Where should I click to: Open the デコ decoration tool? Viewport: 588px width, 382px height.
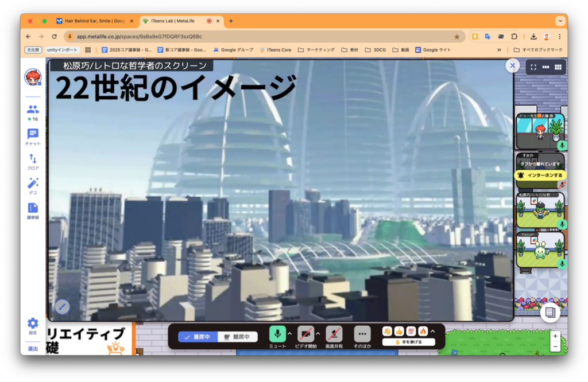[x=33, y=186]
